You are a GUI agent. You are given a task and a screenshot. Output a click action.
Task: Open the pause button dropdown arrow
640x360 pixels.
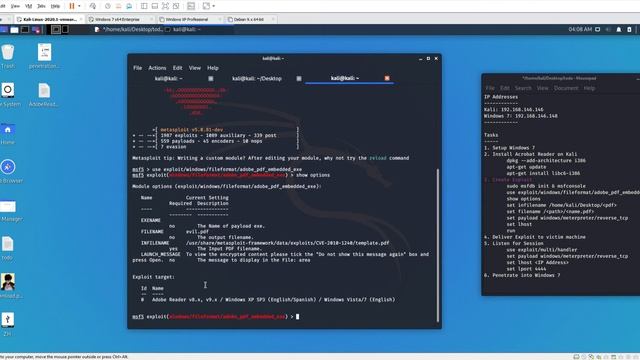pyautogui.click(x=79, y=6)
